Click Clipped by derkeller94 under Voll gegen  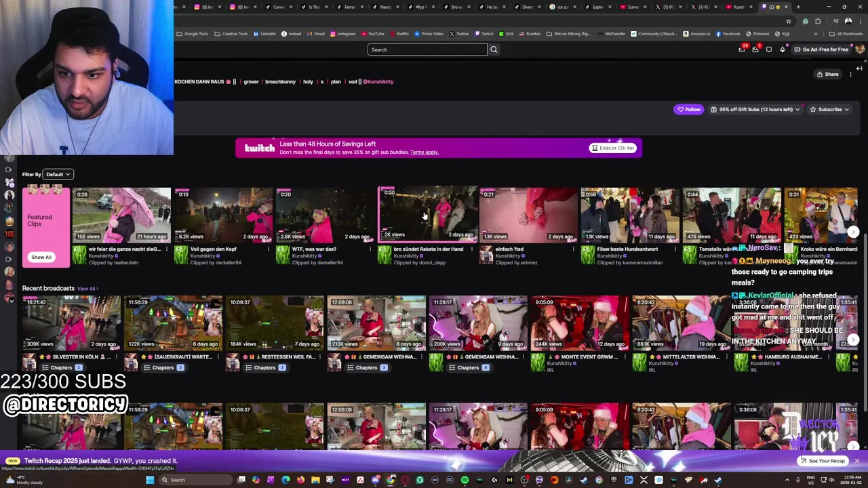pos(216,263)
